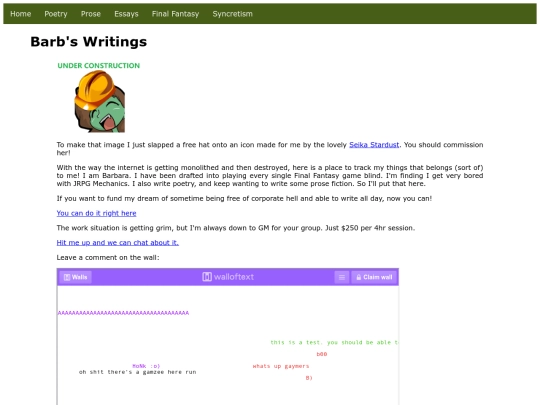Click the walloftext logo title
The image size is (540, 405).
228,277
